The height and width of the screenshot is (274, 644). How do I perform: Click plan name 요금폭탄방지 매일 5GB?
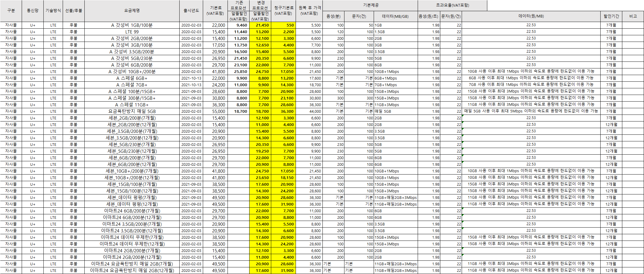click(132, 112)
